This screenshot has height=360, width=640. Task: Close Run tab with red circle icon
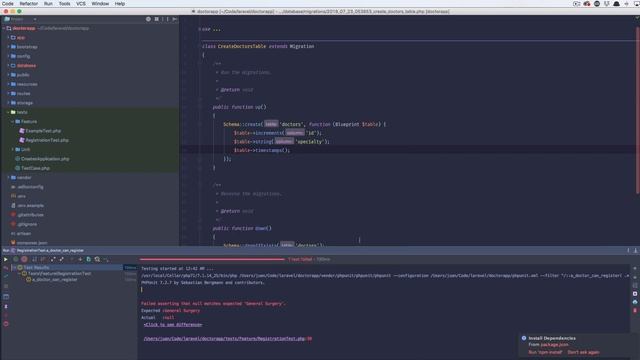click(6, 324)
